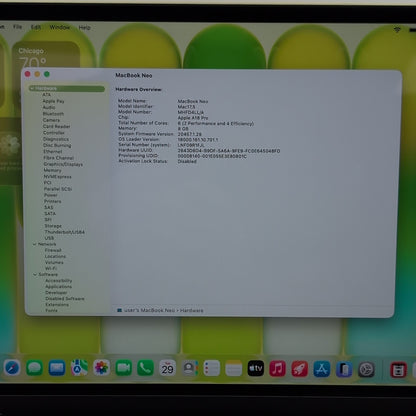416x416 pixels.
Task: Launch the Messages app in the dock
Action: (x=34, y=368)
